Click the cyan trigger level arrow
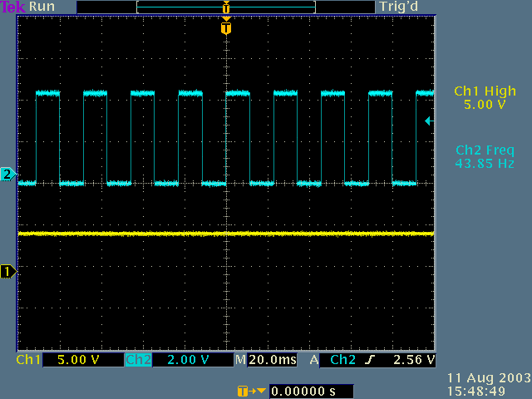This screenshot has width=532, height=399. coord(429,121)
